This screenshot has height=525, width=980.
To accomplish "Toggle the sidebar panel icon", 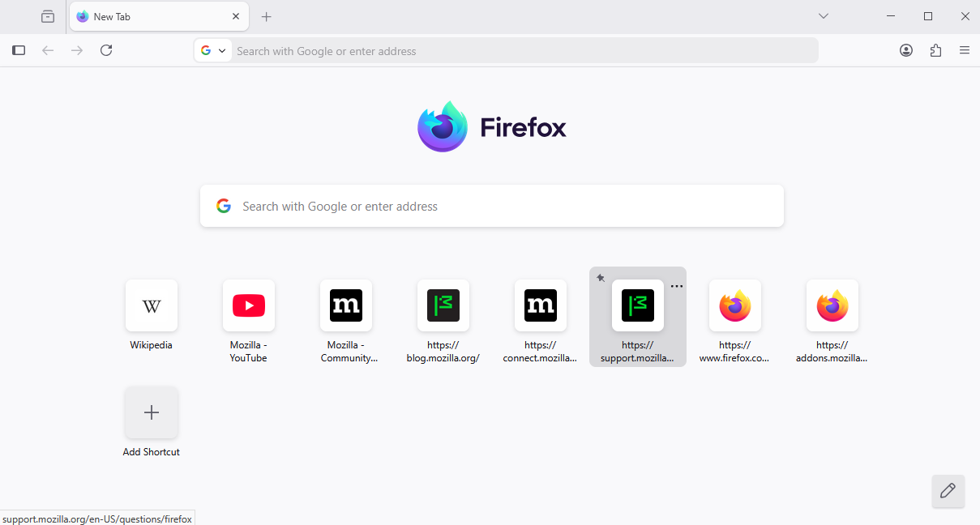I will tap(19, 50).
